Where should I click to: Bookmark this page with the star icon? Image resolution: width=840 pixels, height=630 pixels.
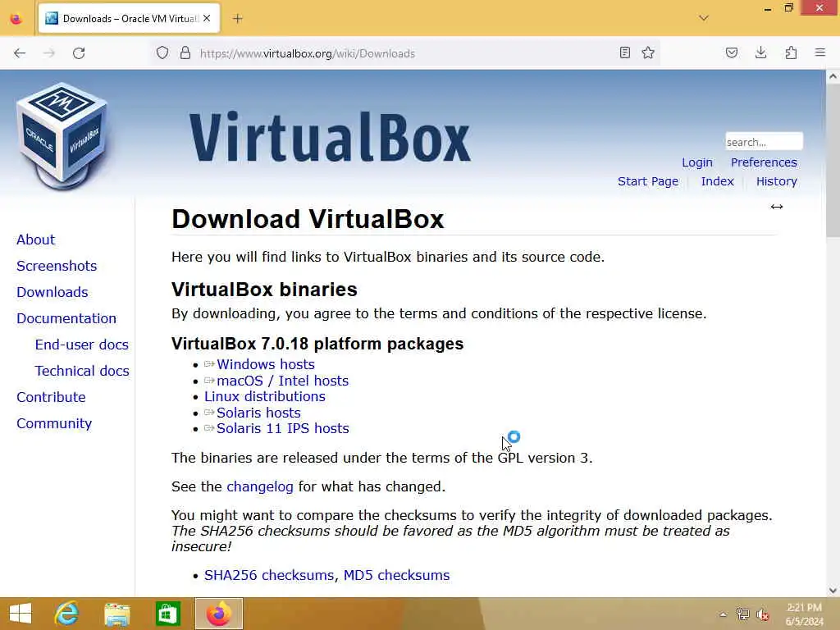(648, 52)
